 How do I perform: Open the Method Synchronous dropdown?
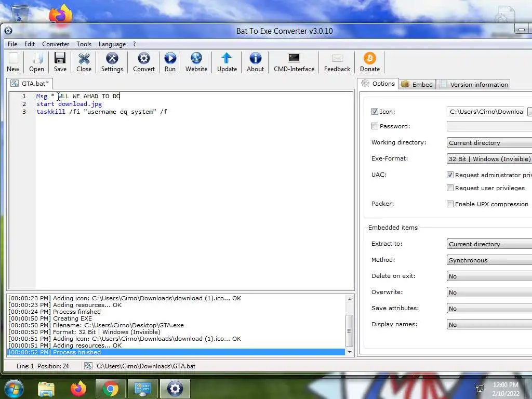pos(489,260)
